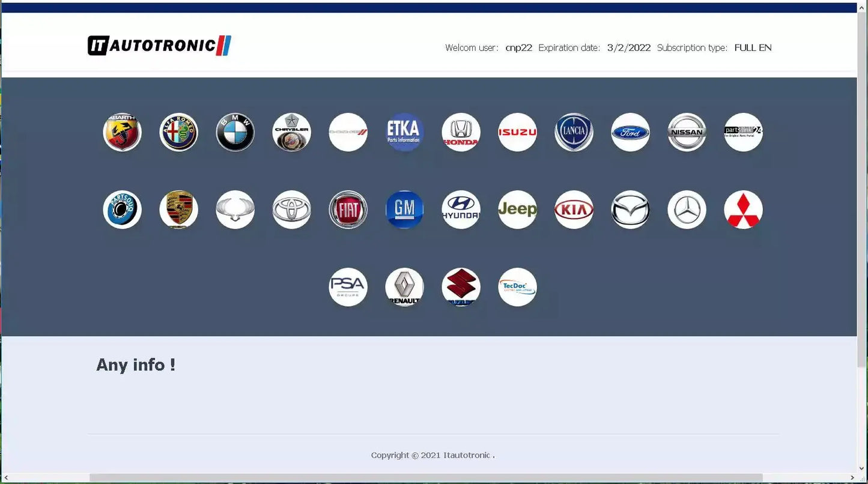
Task: Click the ITAUTOTRONIC header logo
Action: pos(159,46)
